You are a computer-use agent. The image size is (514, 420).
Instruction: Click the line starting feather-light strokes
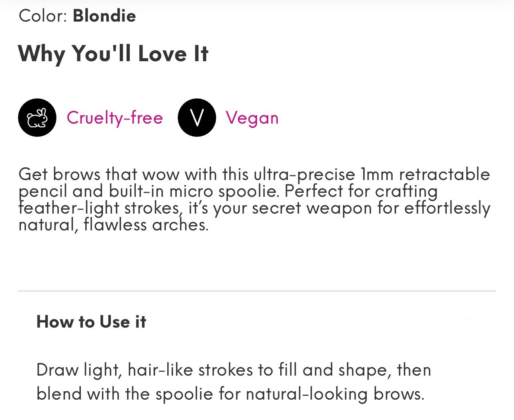[254, 208]
